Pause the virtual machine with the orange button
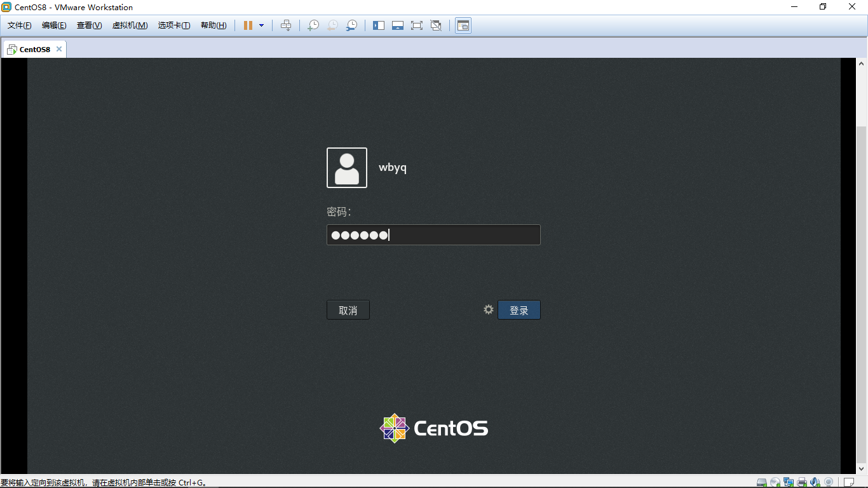Image resolution: width=868 pixels, height=488 pixels. coord(248,25)
